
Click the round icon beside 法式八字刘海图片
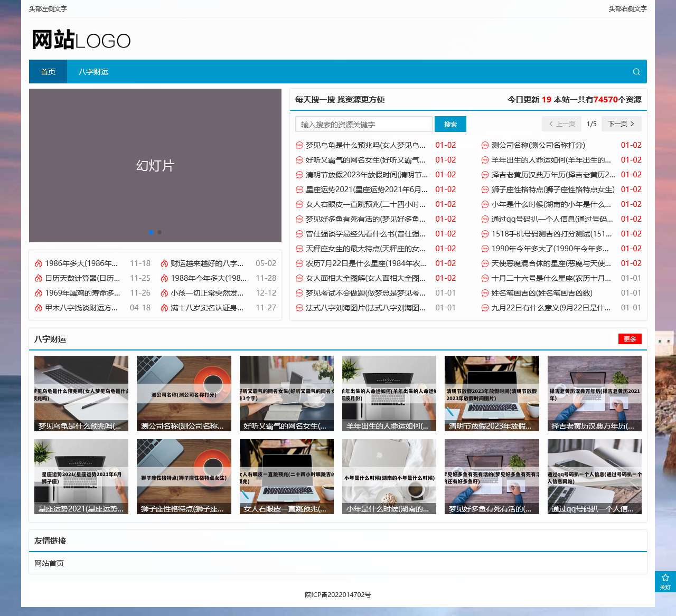click(x=299, y=308)
